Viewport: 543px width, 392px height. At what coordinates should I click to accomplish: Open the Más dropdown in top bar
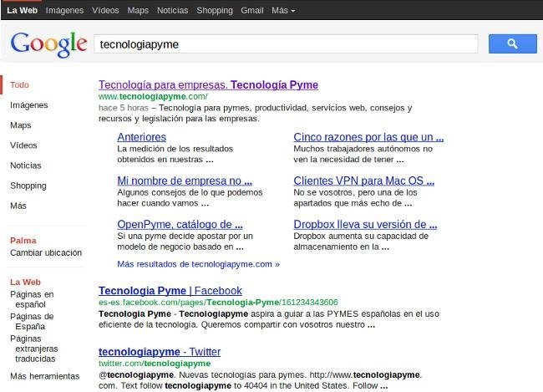(283, 10)
